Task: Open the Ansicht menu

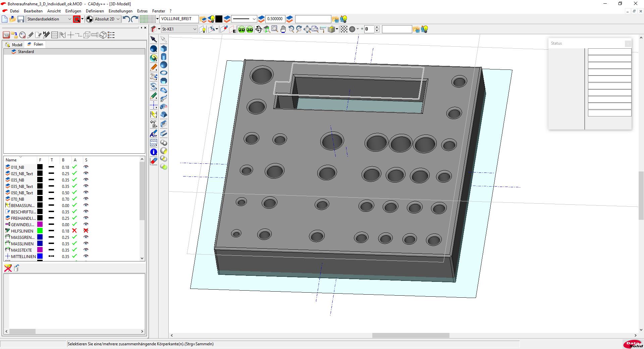Action: (x=54, y=11)
